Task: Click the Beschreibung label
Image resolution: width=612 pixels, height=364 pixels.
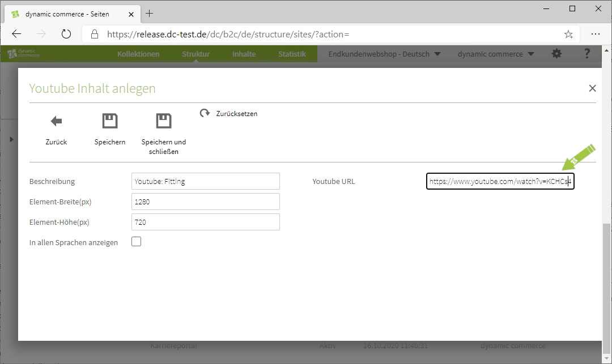Action: pyautogui.click(x=52, y=182)
